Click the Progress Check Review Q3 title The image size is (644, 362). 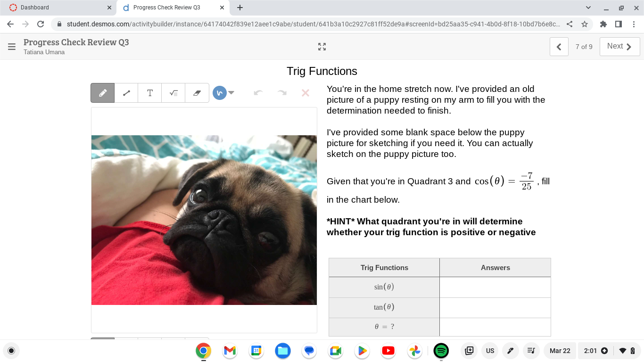coord(76,42)
